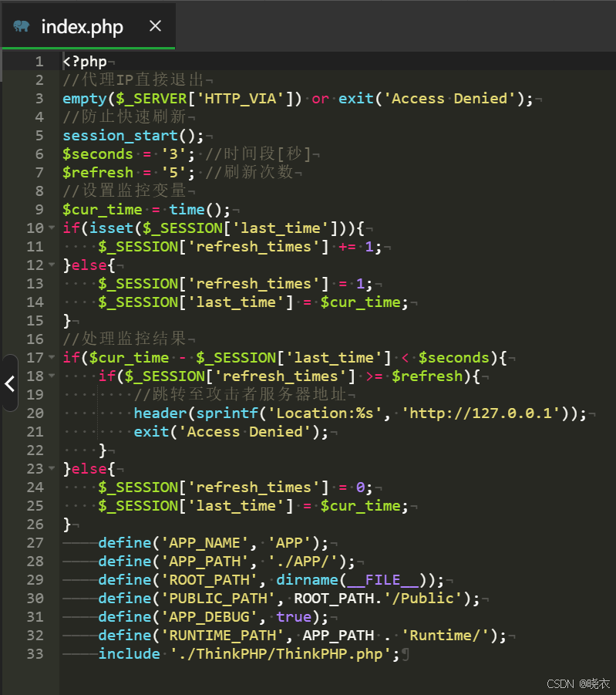Click the $refresh variable on line 7
This screenshot has width=616, height=695.
click(x=98, y=173)
